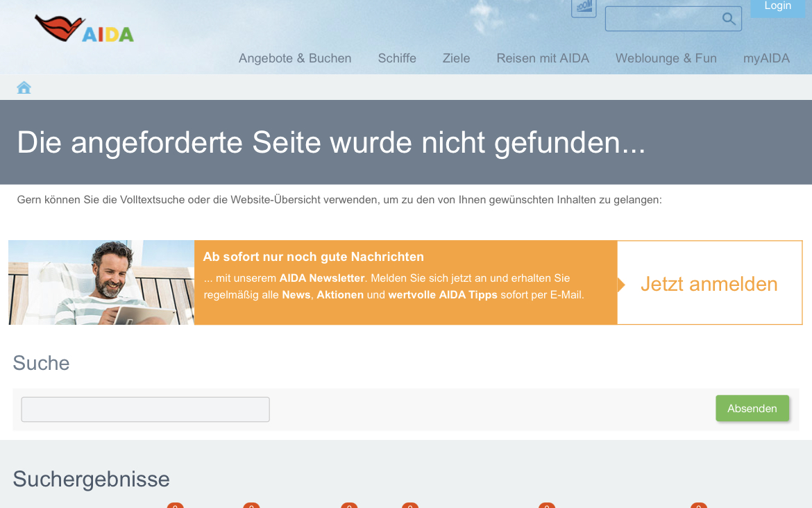This screenshot has height=508, width=812.
Task: Click the rightmost red results count badge
Action: point(698,506)
